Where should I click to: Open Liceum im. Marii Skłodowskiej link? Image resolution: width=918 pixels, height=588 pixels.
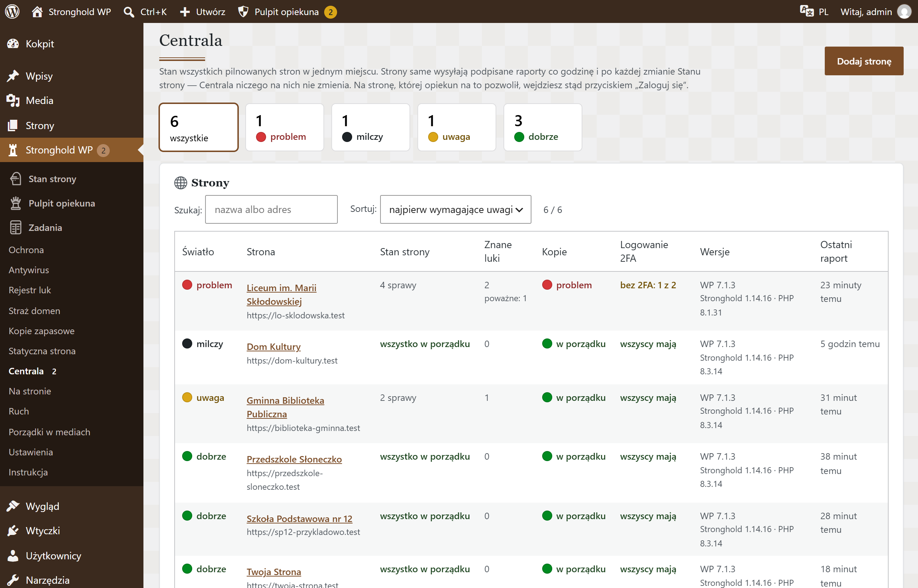pos(281,294)
